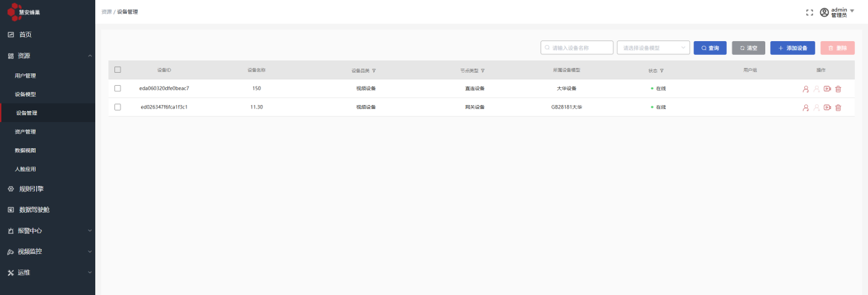This screenshot has height=295, width=868.
Task: Click the filter icon beside 节点类型 header
Action: pyautogui.click(x=483, y=71)
